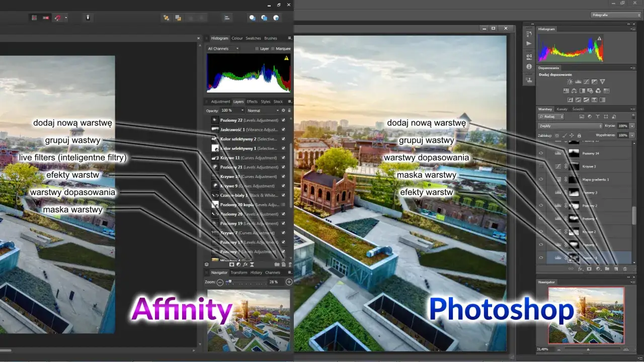The image size is (644, 362).
Task: Uncheck visibility of Poziomy 22 layer in Affinity
Action: (284, 120)
